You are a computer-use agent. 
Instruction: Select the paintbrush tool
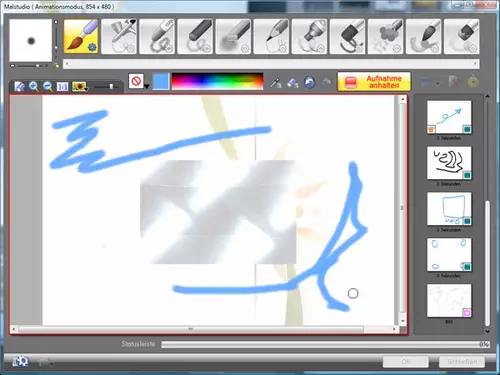tap(81, 36)
